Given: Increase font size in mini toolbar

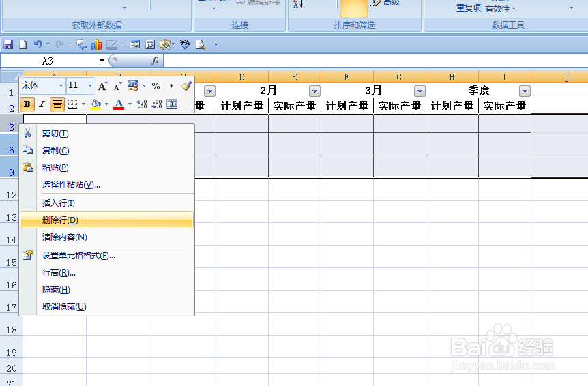Looking at the screenshot, I should pos(103,86).
